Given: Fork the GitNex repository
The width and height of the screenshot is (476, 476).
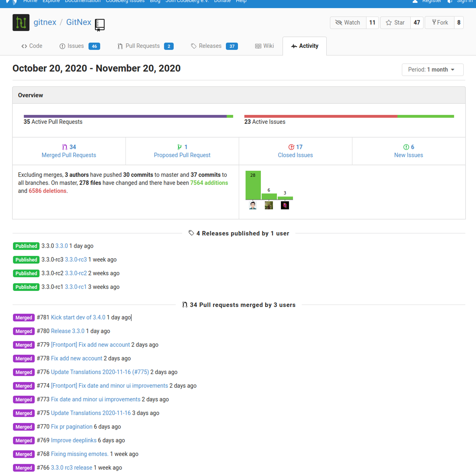Looking at the screenshot, I should (x=440, y=23).
